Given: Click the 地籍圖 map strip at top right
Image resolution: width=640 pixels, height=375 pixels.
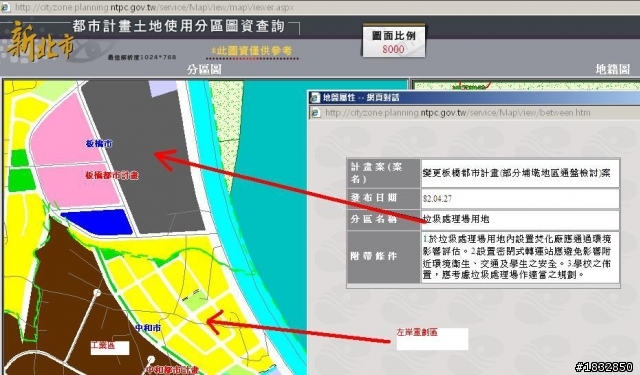Looking at the screenshot, I should (x=526, y=85).
